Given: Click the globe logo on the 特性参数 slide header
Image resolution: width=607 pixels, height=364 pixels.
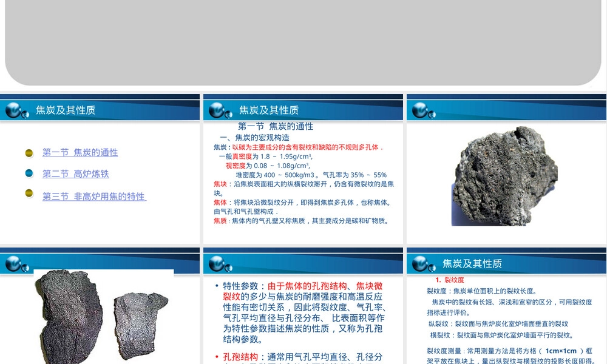Looking at the screenshot, I should (220, 264).
